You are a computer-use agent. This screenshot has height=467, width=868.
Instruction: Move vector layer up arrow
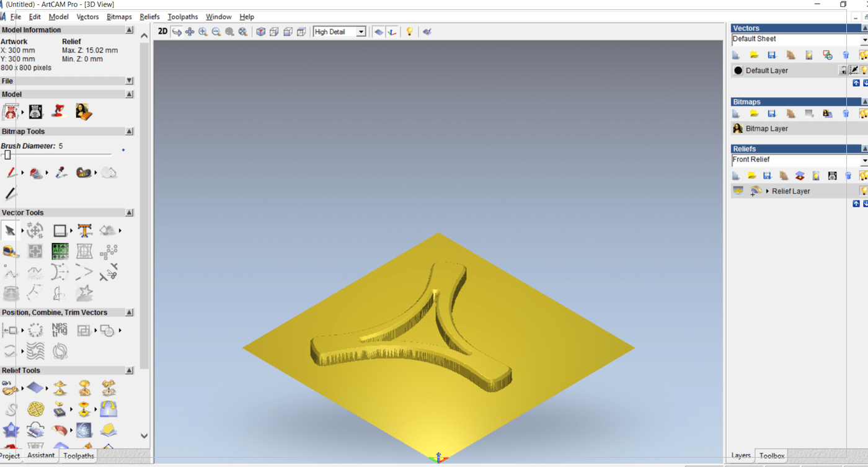856,82
